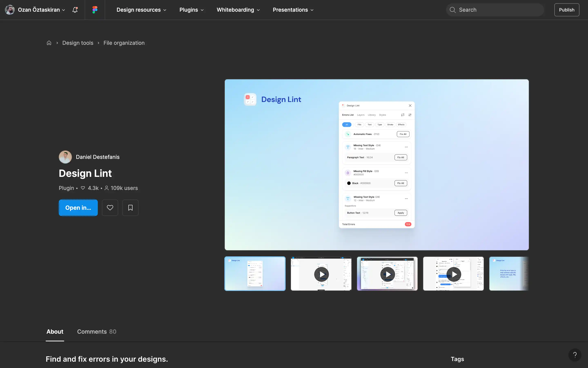Select the last Design Lint filter thumbnail
The height and width of the screenshot is (368, 588).
point(509,274)
